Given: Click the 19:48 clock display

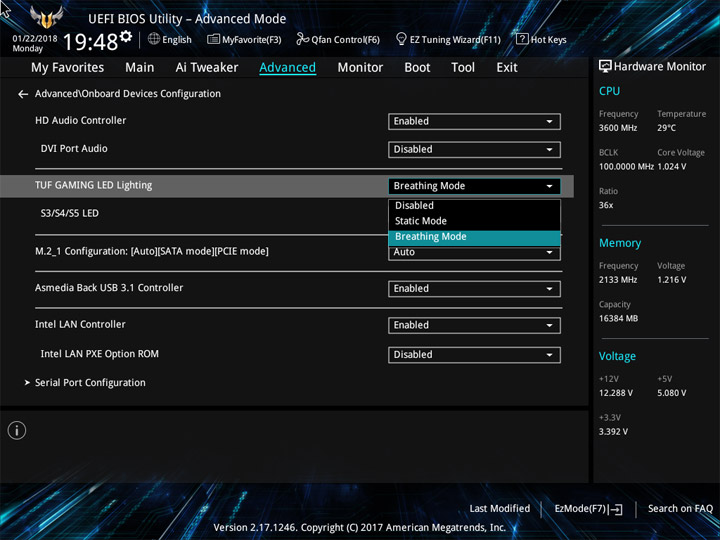Looking at the screenshot, I should pyautogui.click(x=90, y=43).
